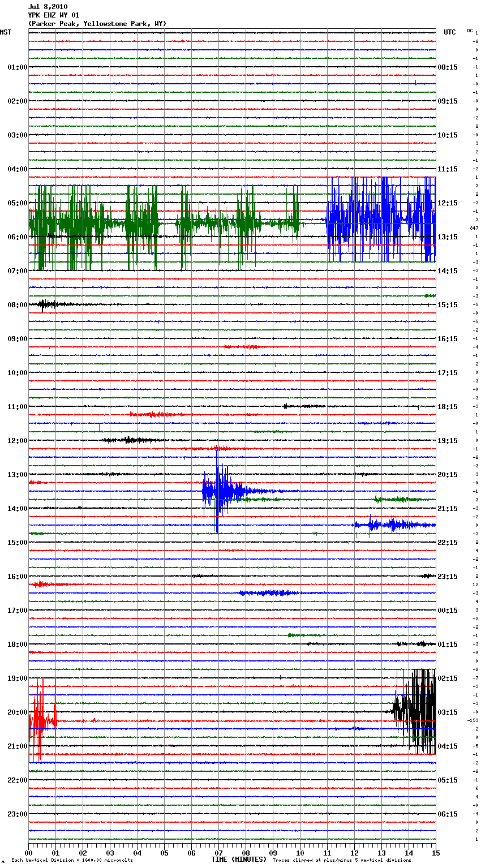Screen dimensions: 481x868
Task: Click the 00 minute axis tick label
Action: tap(28, 853)
